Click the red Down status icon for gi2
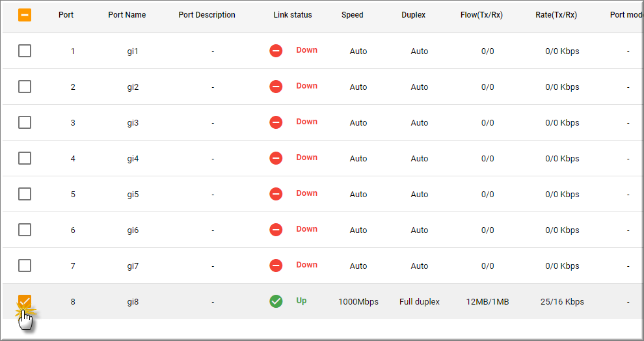Image resolution: width=644 pixels, height=341 pixels. pyautogui.click(x=276, y=87)
